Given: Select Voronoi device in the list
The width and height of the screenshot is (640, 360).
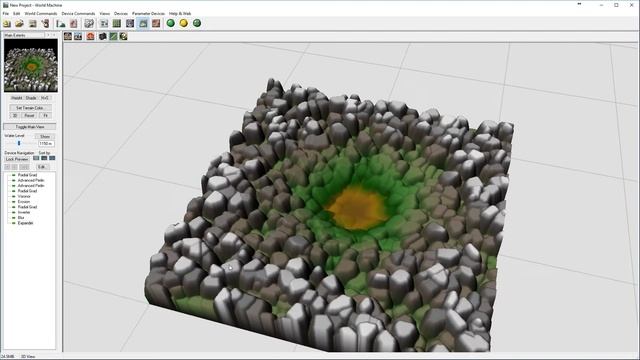Looking at the screenshot, I should (x=24, y=196).
